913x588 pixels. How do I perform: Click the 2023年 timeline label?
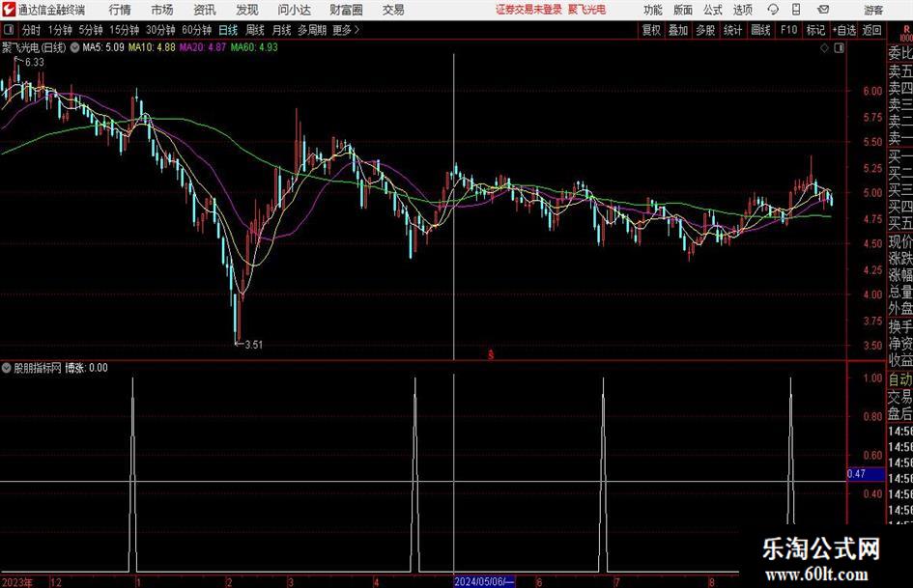tap(17, 582)
